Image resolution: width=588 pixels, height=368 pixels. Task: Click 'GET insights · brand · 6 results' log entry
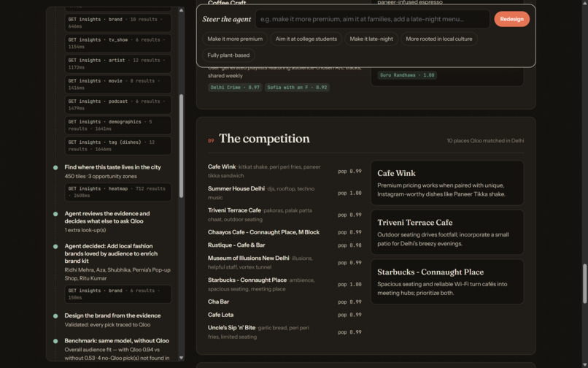click(118, 294)
